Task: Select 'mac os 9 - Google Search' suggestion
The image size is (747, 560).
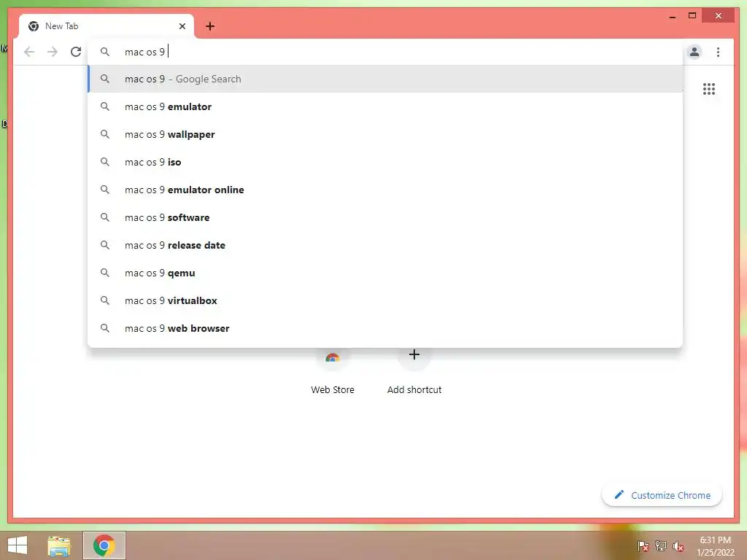Action: [385, 79]
